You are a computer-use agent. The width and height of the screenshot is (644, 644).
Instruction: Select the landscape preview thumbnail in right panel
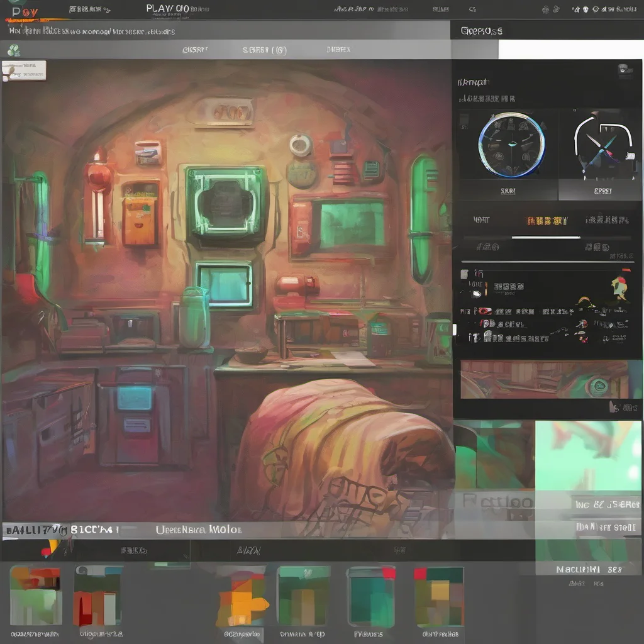pyautogui.click(x=544, y=379)
